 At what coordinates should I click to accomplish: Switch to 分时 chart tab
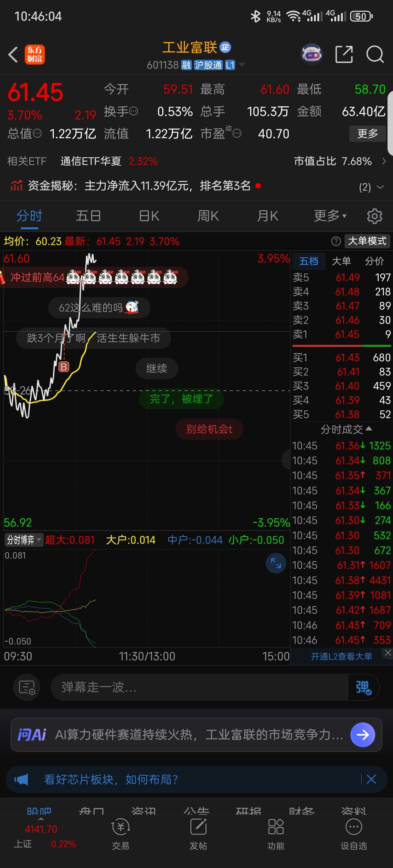(29, 216)
